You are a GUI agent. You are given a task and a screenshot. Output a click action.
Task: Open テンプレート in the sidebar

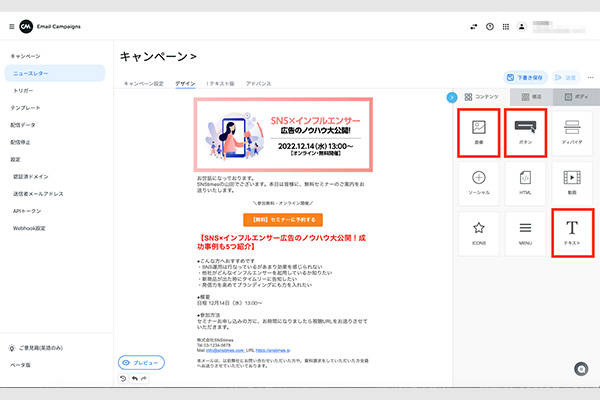(x=25, y=107)
